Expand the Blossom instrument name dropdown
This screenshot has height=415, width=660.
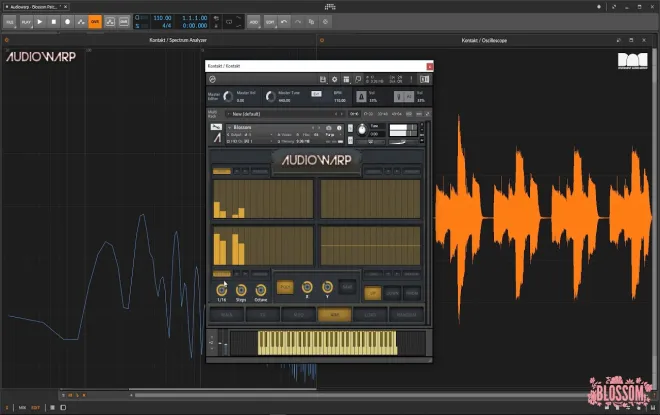[229, 127]
